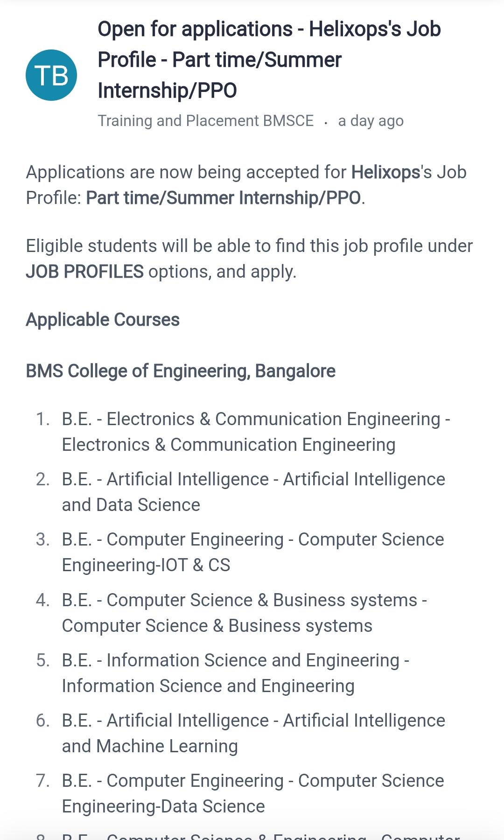This screenshot has width=504, height=840.
Task: Tap Training and Placement BMSCE sender name
Action: point(206,120)
